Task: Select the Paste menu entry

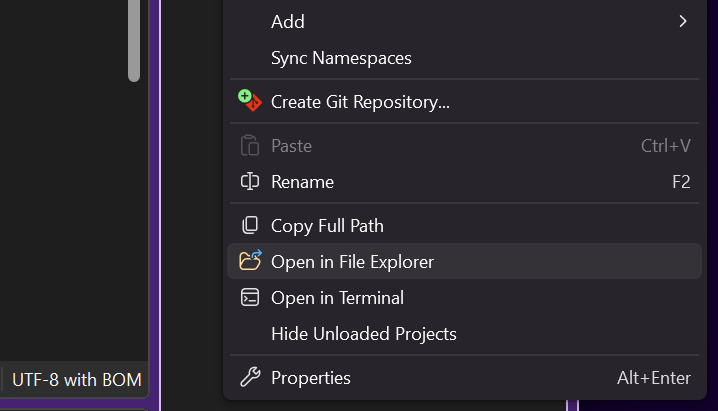Action: [x=292, y=146]
